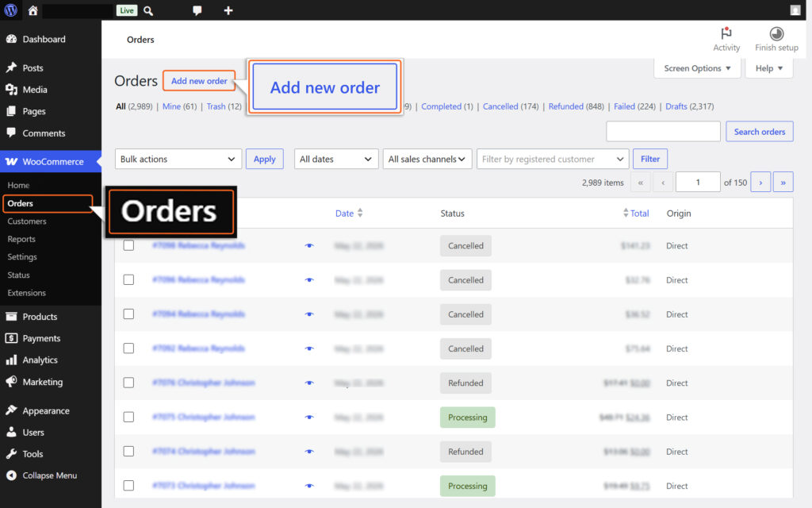Screen dimensions: 812x508
Task: Open Reports submenu item
Action: pyautogui.click(x=21, y=239)
